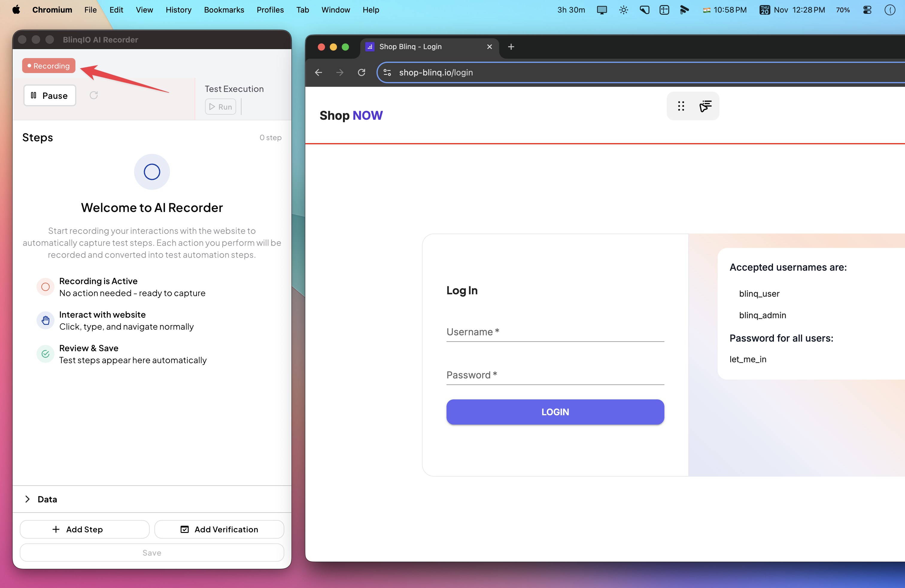Click the Pause recording button
Viewport: 905px width, 588px height.
coord(50,96)
